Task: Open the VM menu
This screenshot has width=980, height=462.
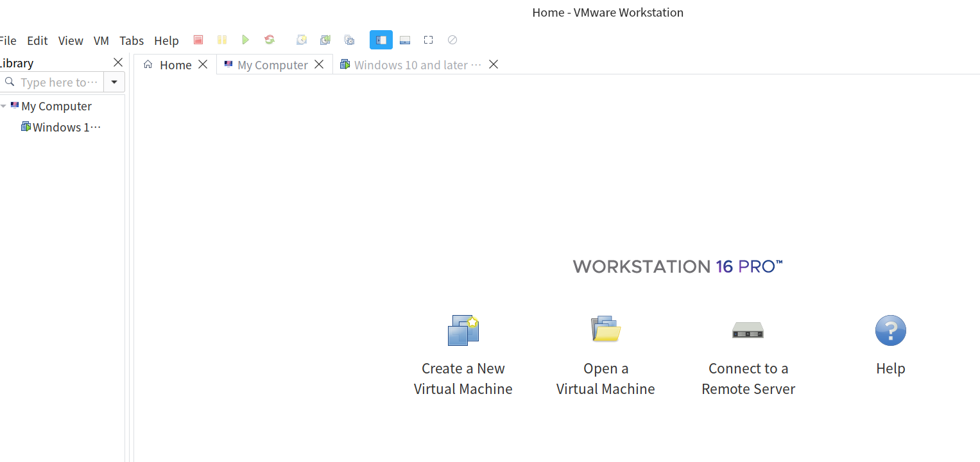Action: [101, 40]
